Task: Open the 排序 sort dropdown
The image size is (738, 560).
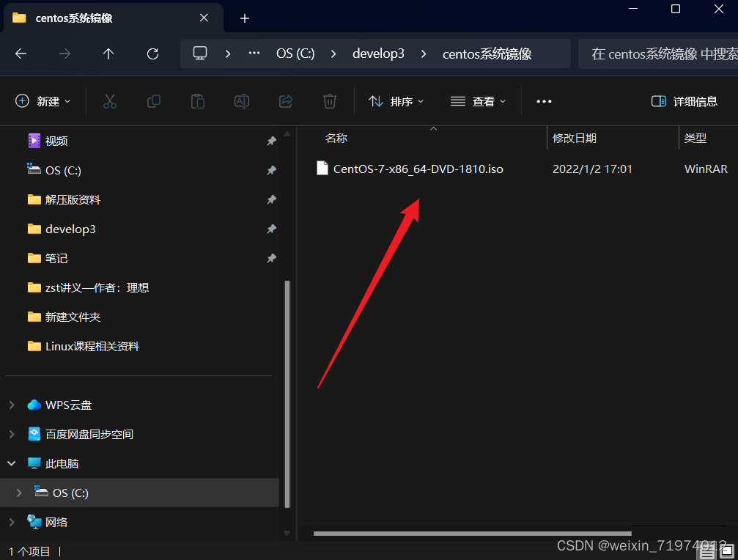Action: click(396, 101)
